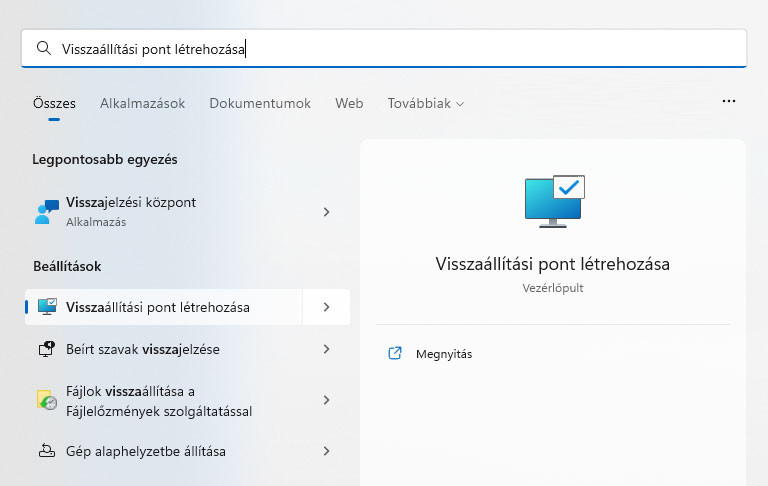Switch to the Dokumentumok tab
This screenshot has height=486, width=768.
pos(260,103)
